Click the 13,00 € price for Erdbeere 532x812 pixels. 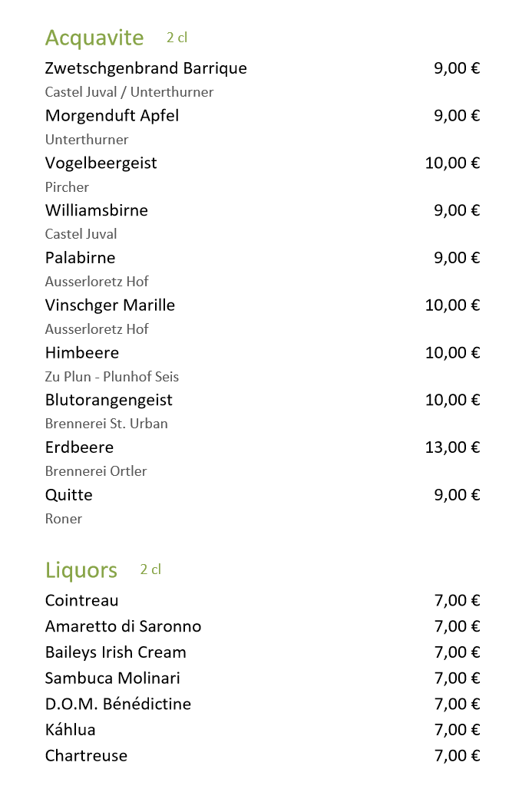(452, 447)
